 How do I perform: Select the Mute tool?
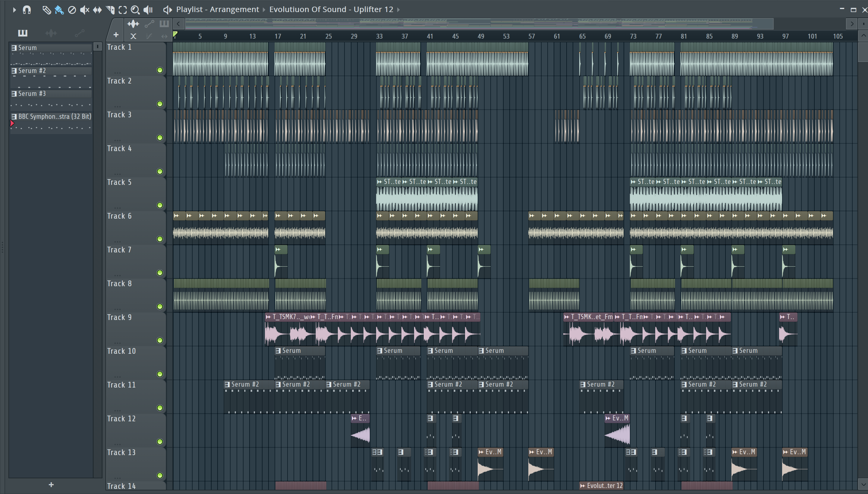(84, 10)
